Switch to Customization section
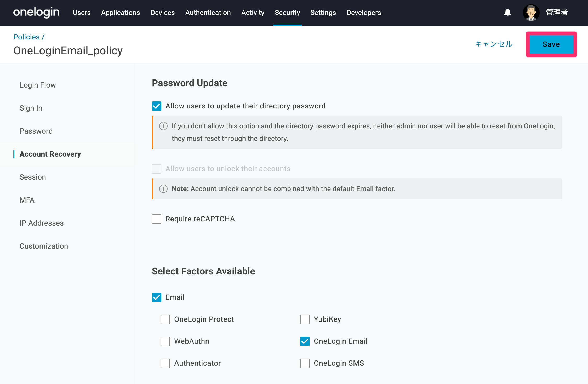This screenshot has width=588, height=384. coord(44,246)
